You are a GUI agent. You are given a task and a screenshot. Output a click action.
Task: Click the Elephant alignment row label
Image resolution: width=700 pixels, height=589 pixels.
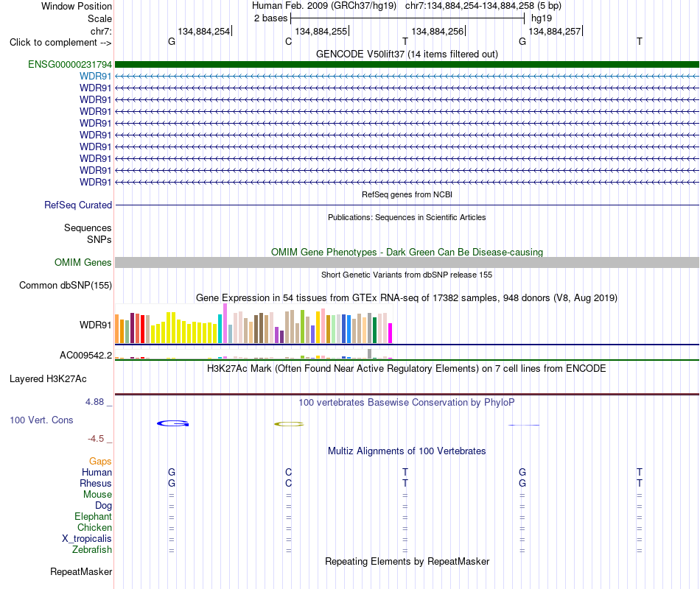pos(93,516)
